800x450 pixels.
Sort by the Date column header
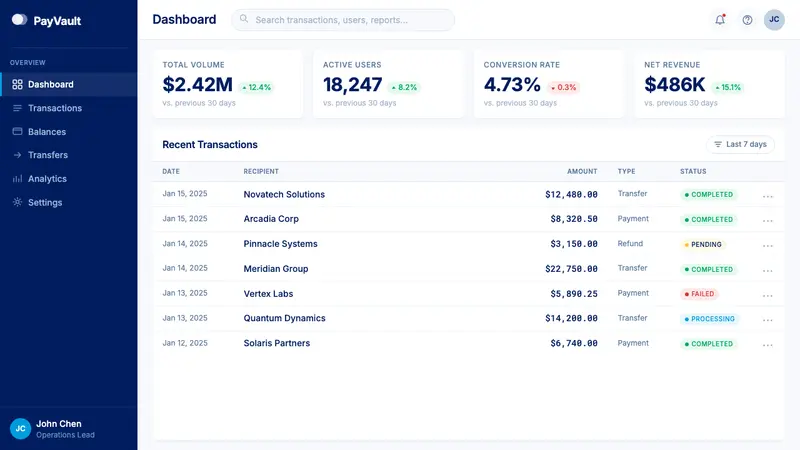[x=171, y=171]
